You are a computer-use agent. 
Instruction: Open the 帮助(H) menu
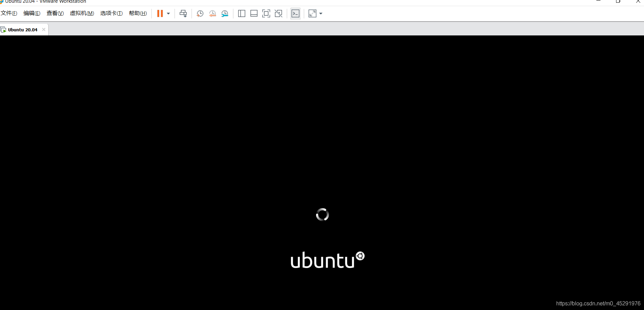138,13
